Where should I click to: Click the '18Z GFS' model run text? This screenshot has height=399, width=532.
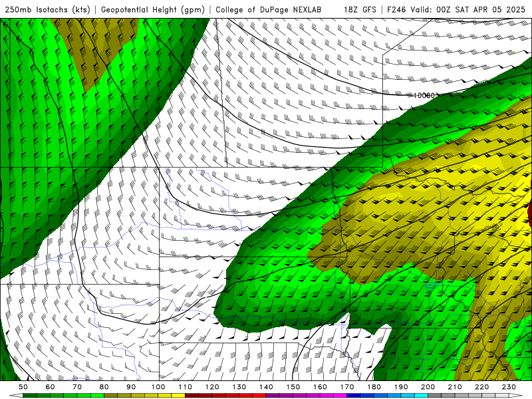coord(360,9)
